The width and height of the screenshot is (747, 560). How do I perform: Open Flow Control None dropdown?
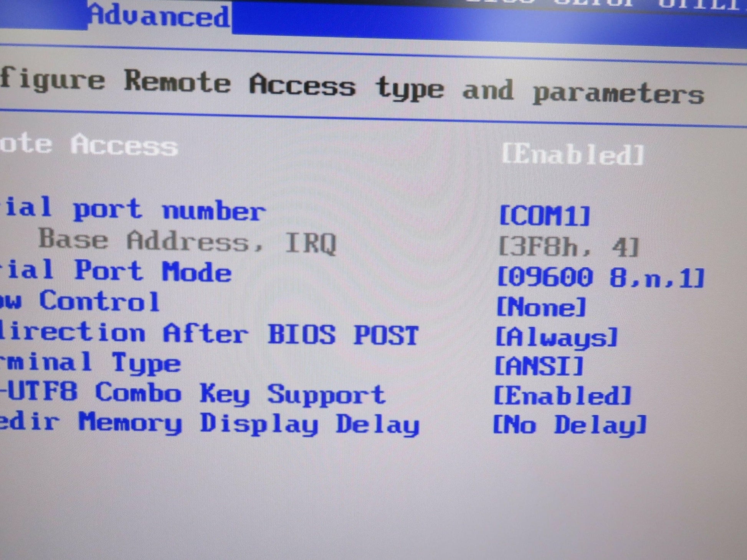click(541, 307)
